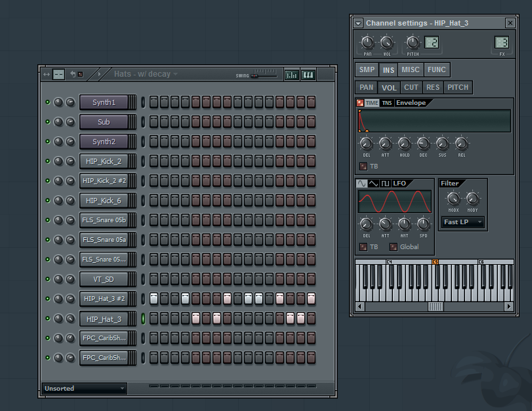Click the Pitch knob in Channel settings

[x=413, y=43]
